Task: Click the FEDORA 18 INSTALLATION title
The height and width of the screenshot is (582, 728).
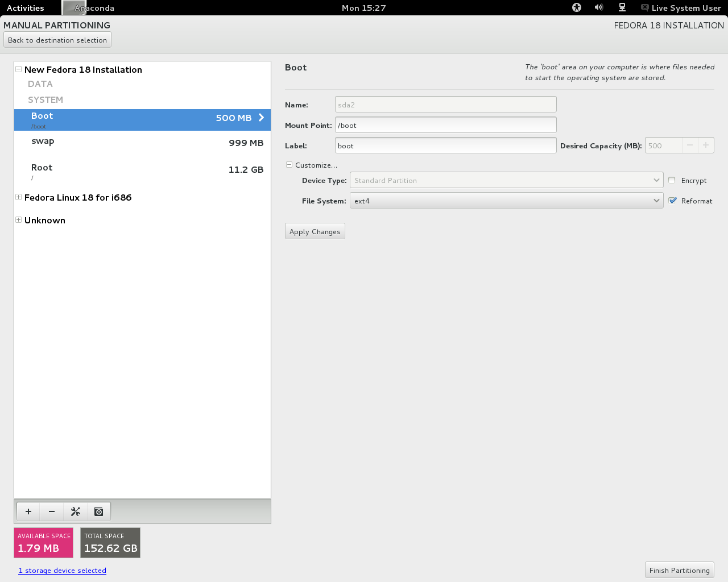Action: 669,26
